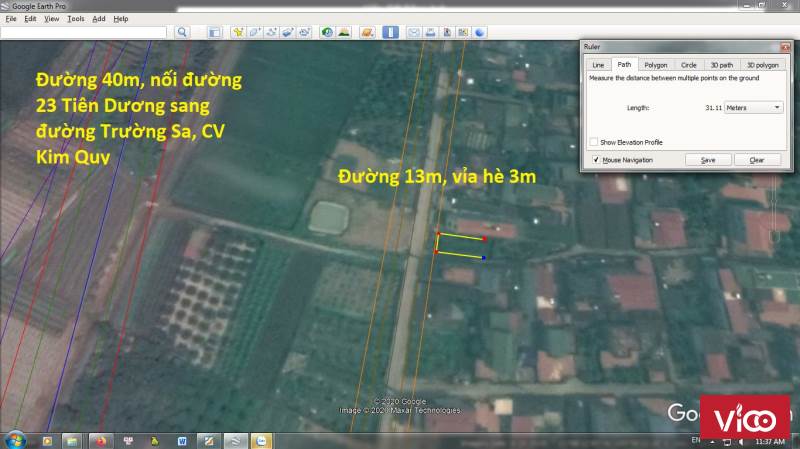Enable Show Elevation Profile checkbox
The image size is (800, 449).
pos(594,142)
